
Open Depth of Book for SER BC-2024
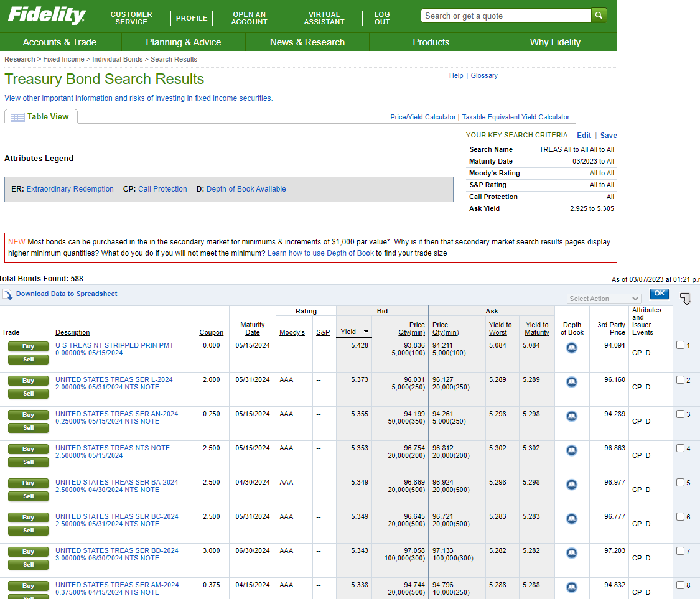571,519
